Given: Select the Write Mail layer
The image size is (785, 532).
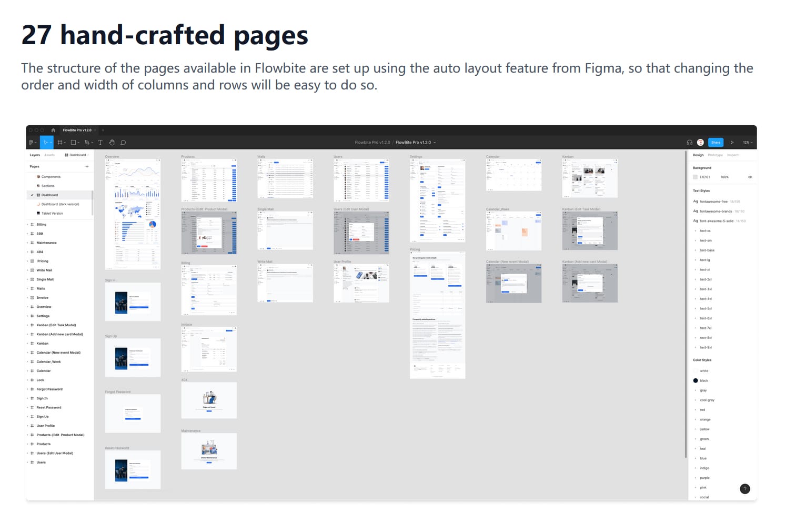Looking at the screenshot, I should (44, 270).
